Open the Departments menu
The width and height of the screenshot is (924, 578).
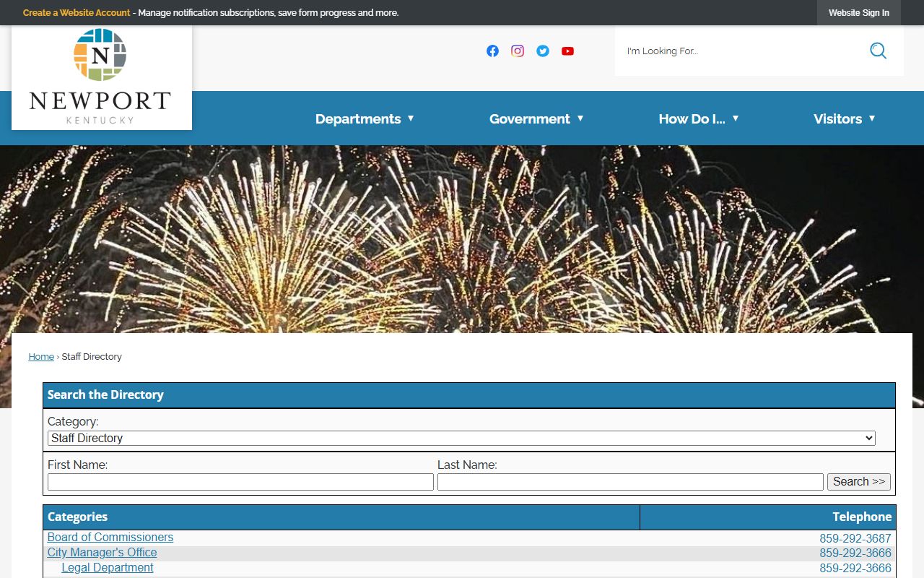(x=358, y=118)
